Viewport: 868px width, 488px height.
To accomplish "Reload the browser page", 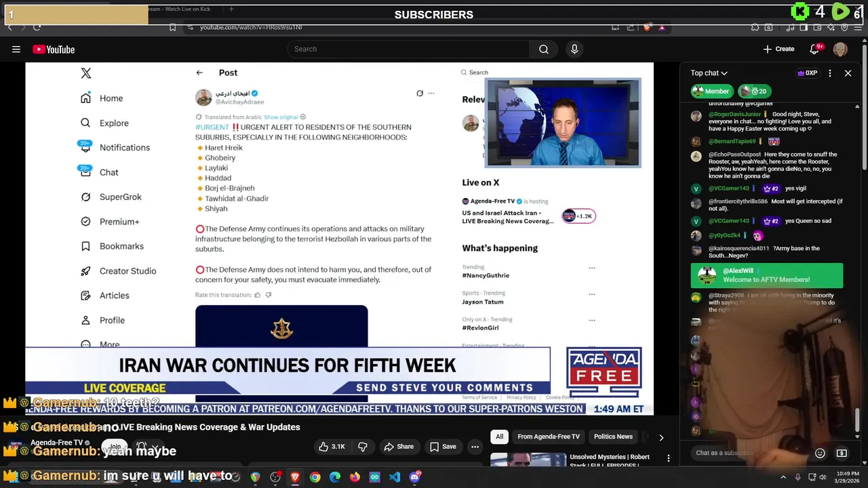I will coord(37,27).
